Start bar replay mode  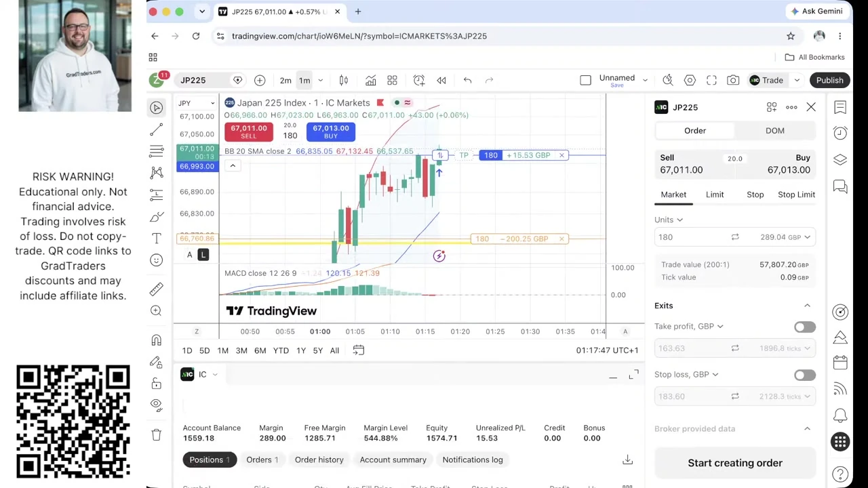tap(441, 81)
